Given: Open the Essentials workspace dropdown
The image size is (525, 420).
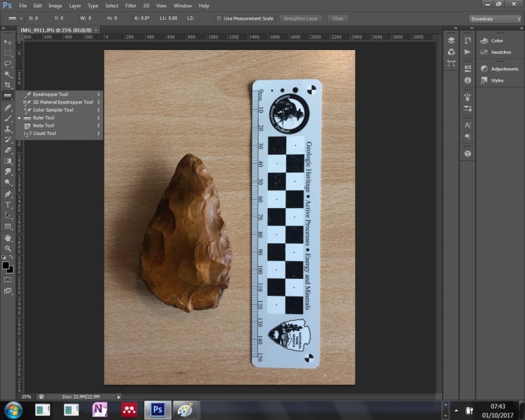Looking at the screenshot, I should click(x=495, y=19).
